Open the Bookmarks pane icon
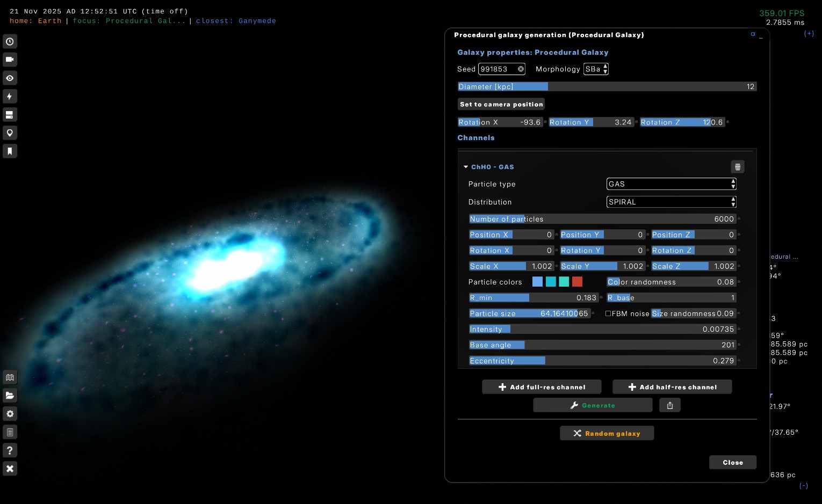This screenshot has height=504, width=822. click(x=10, y=151)
